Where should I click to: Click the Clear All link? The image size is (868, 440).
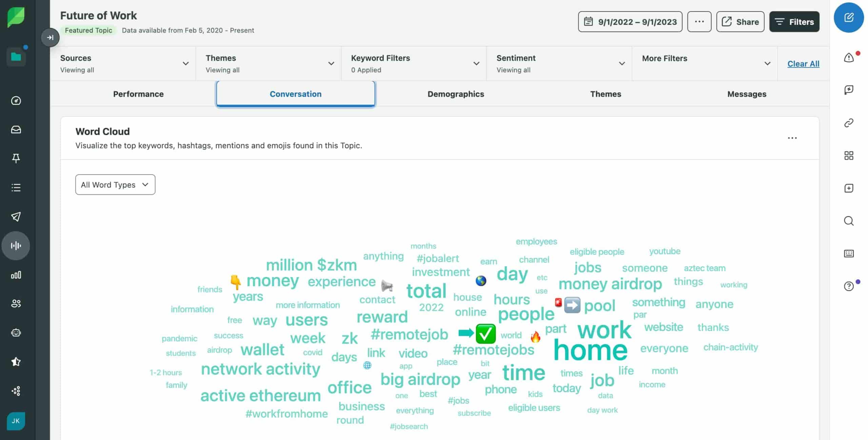[x=803, y=63]
